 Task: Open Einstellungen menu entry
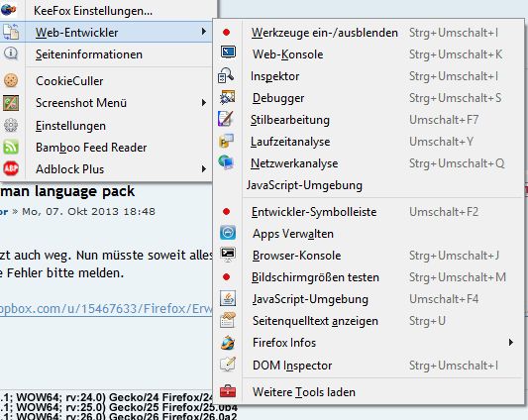click(x=106, y=126)
